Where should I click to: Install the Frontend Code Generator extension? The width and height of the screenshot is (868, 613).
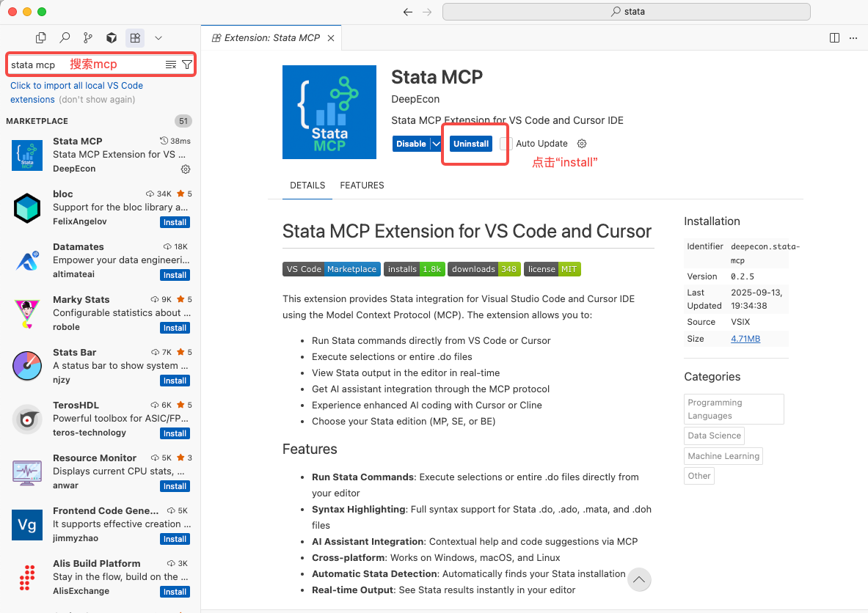tap(175, 540)
